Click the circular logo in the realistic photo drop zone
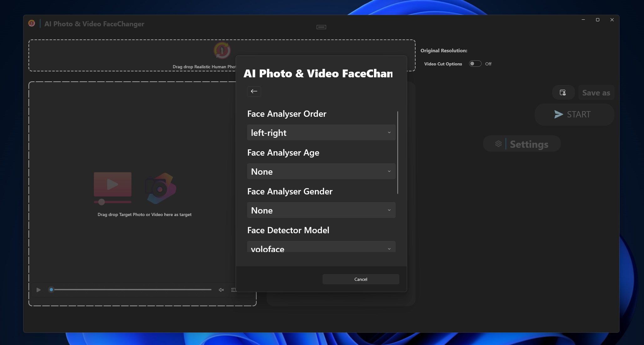644x345 pixels. (222, 50)
